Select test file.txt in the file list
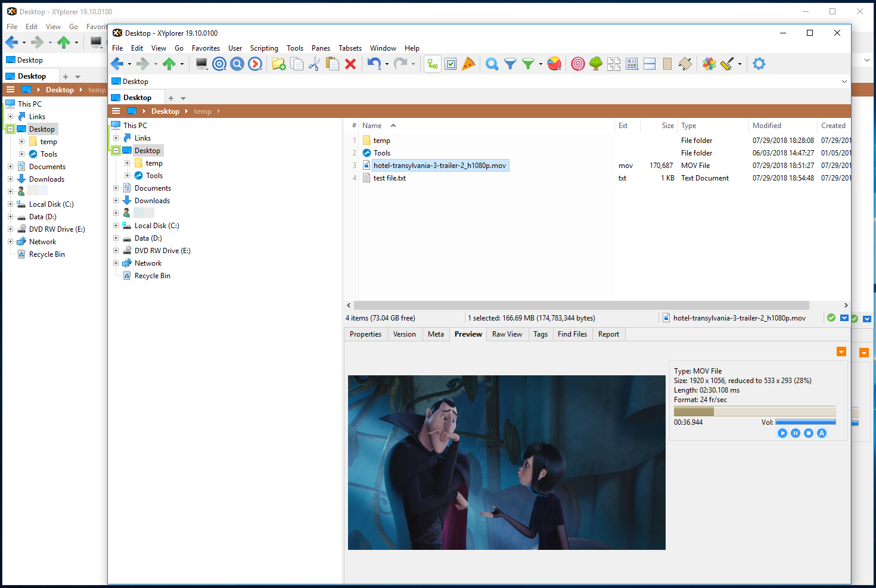The image size is (876, 588). [389, 178]
